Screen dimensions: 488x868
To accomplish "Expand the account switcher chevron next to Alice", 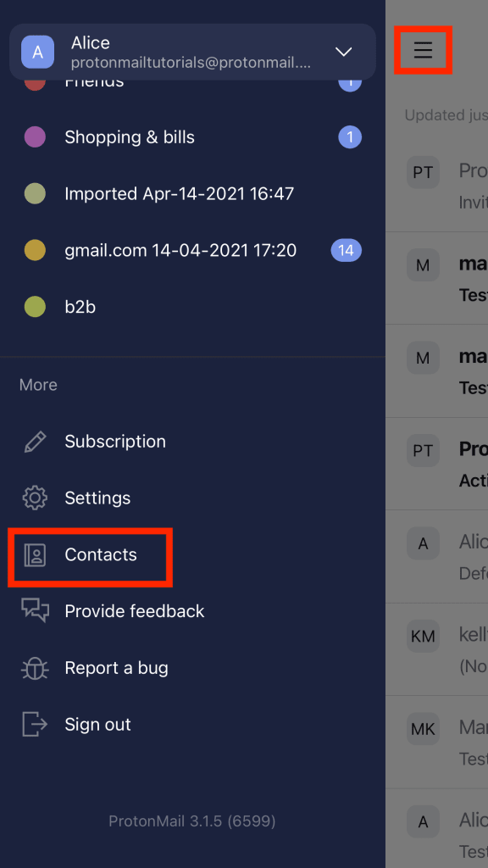I will 343,52.
